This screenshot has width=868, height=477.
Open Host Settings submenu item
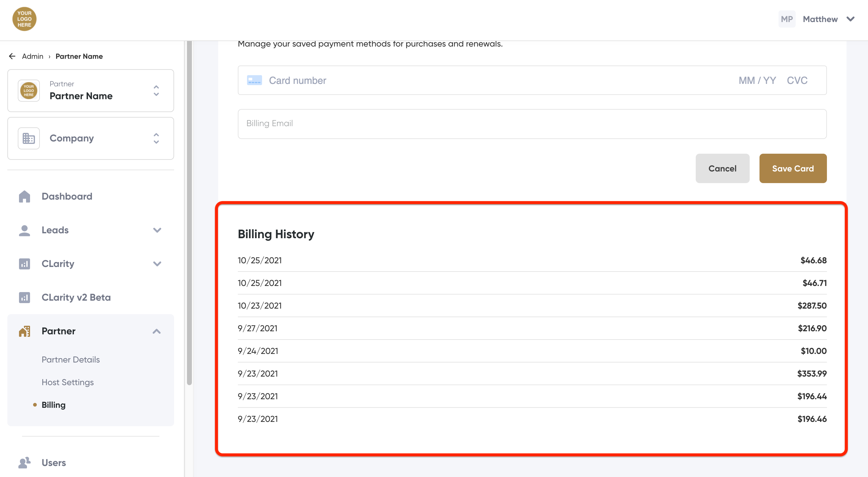[68, 382]
